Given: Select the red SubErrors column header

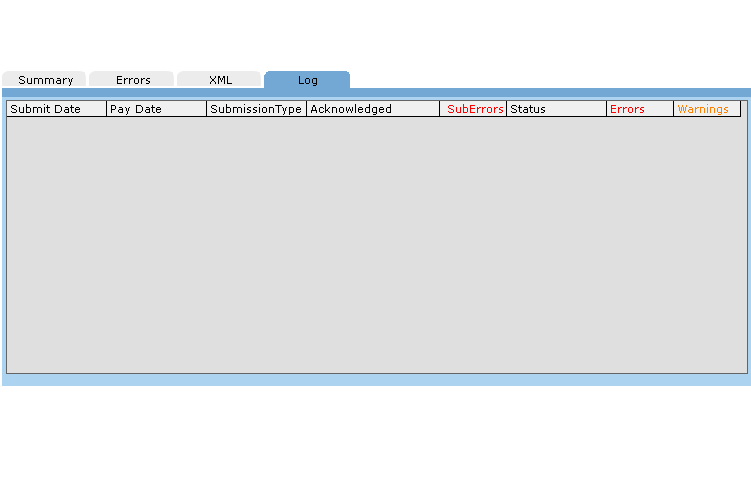Looking at the screenshot, I should click(474, 109).
